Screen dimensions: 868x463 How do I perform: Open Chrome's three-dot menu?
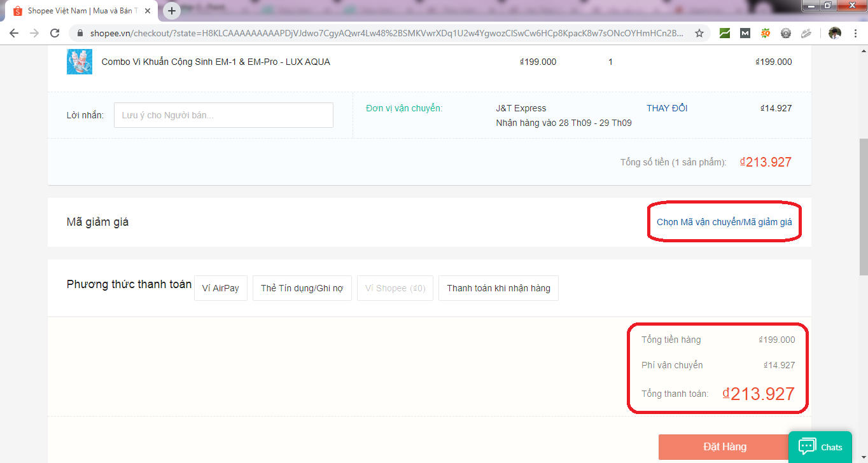(x=855, y=33)
